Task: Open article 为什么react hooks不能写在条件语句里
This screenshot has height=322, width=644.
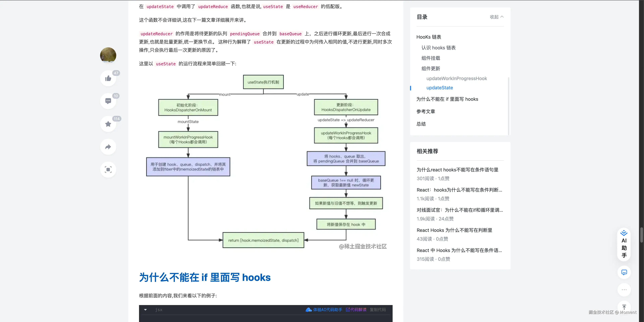Action: (457, 170)
